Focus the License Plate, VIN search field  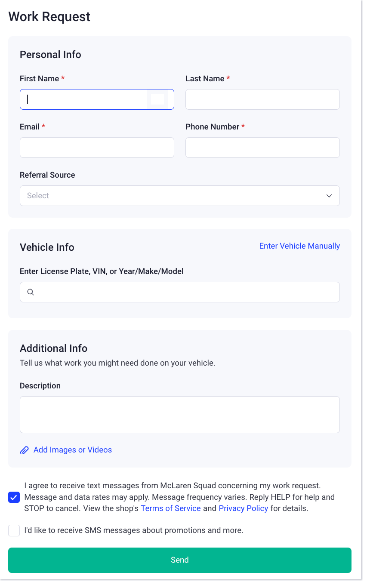pos(185,292)
